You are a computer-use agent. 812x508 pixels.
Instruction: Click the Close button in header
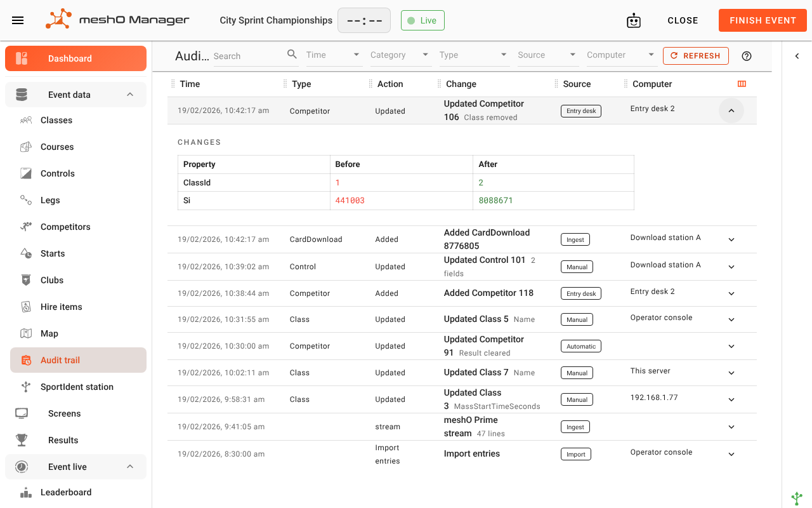[683, 20]
